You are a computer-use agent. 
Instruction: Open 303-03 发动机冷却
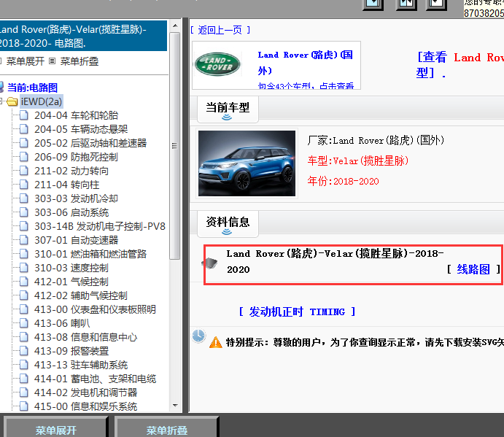[76, 198]
